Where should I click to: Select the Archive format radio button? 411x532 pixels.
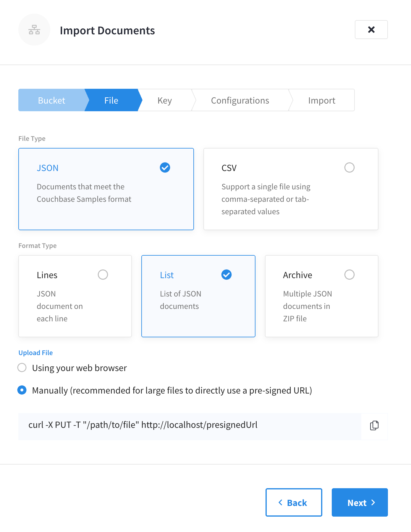349,275
